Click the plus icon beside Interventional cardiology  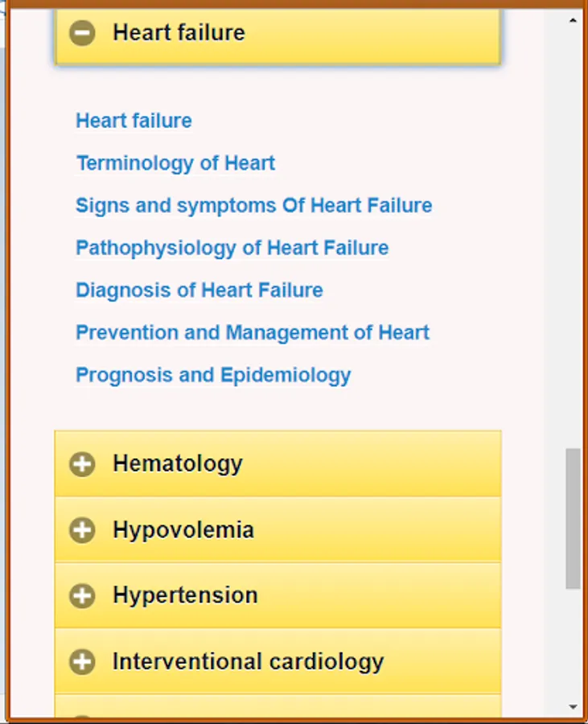point(82,662)
